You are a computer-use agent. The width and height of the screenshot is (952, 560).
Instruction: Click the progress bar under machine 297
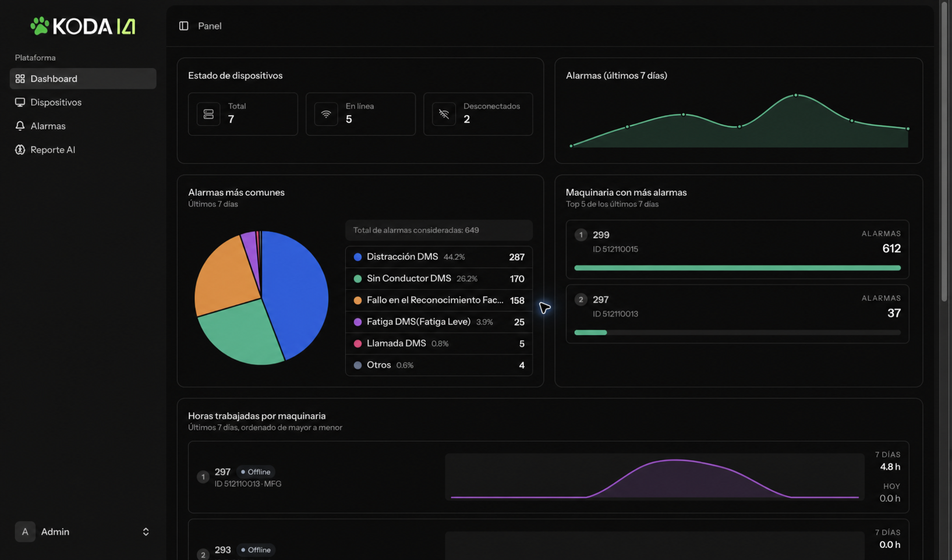pos(737,332)
